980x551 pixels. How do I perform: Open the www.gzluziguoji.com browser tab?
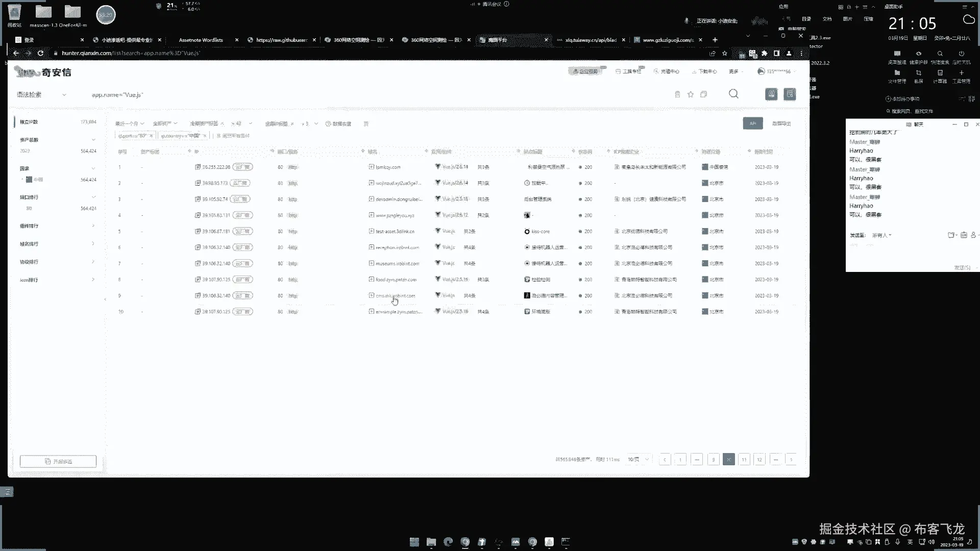[668, 40]
